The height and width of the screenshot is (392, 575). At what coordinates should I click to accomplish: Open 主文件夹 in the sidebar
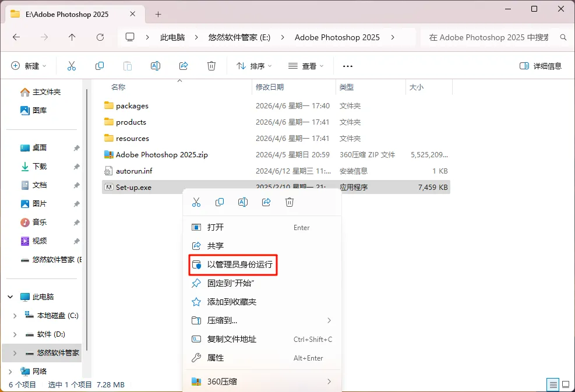pos(41,92)
